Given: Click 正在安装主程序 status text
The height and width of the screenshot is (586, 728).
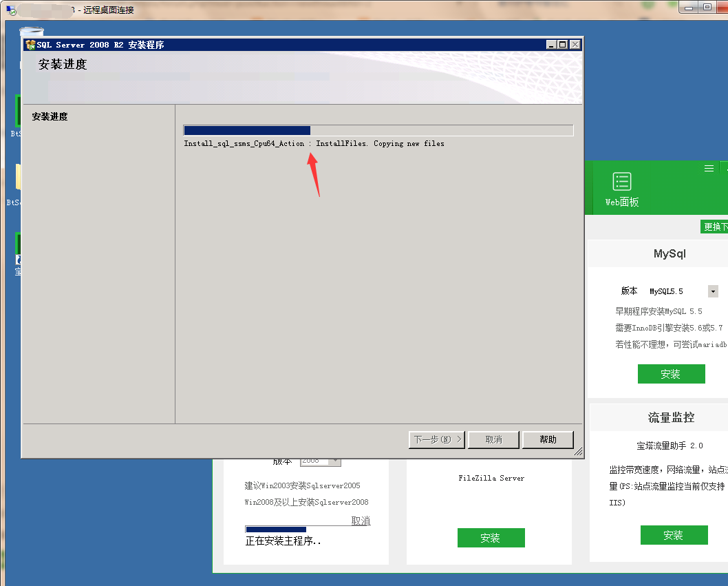Looking at the screenshot, I should pos(283,541).
